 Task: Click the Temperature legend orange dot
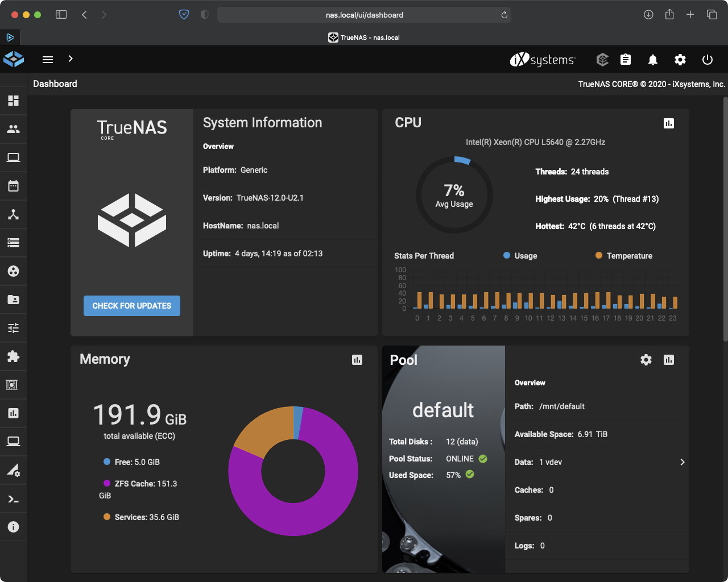pos(599,255)
